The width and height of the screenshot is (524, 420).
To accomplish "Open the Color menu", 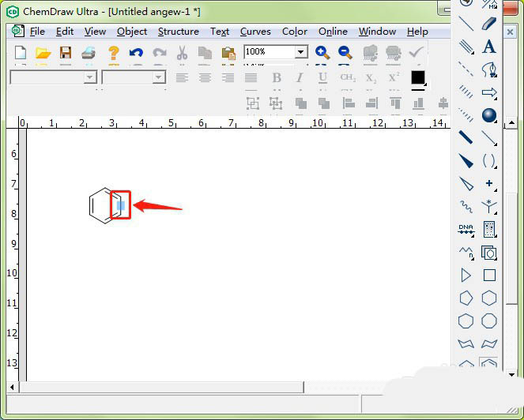I will (x=295, y=32).
